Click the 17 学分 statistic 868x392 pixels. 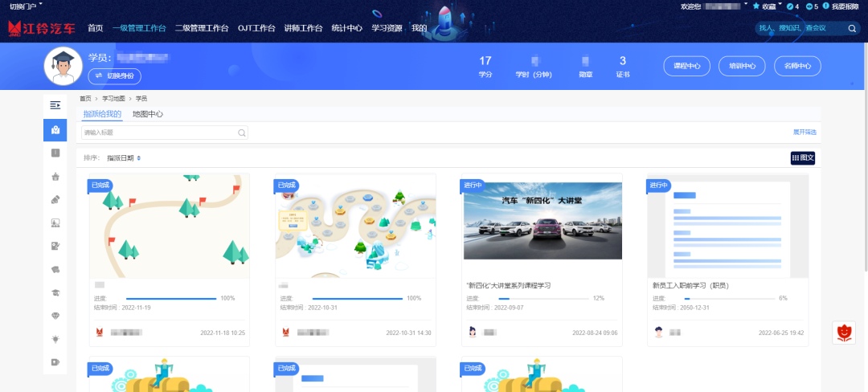(485, 67)
